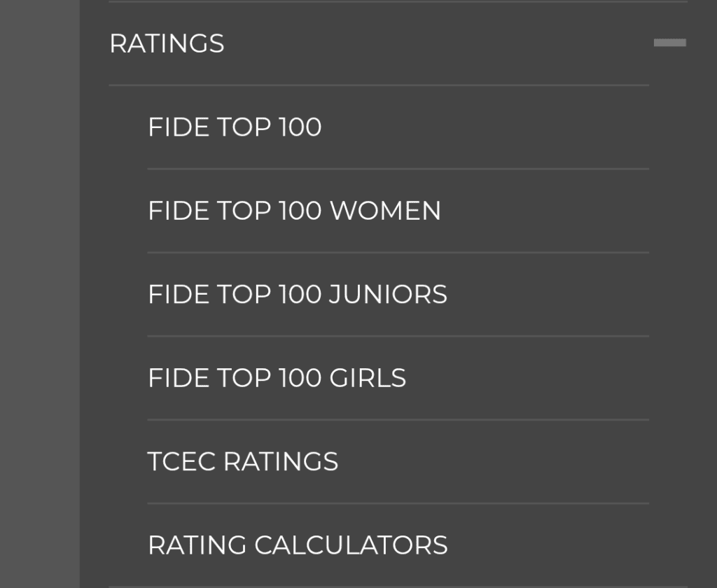Select FIDE TOP 100 GIRLS submenu item
The image size is (717, 588).
point(277,378)
